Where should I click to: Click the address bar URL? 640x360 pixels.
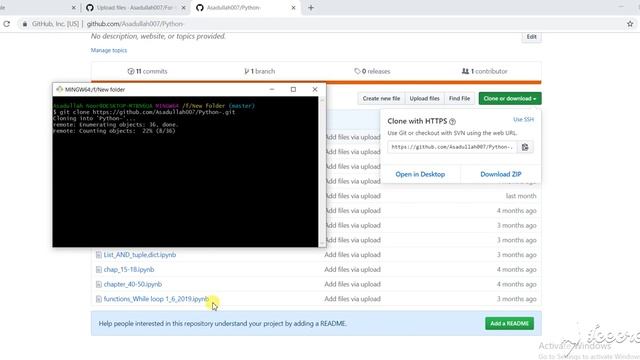[x=135, y=24]
